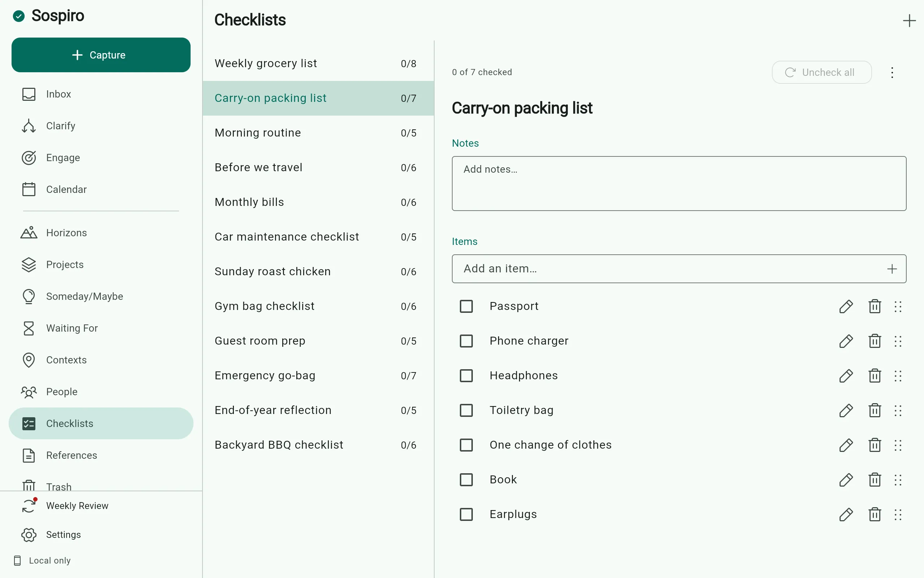Viewport: 924px width, 578px height.
Task: Open the Calendar view
Action: pos(101,189)
